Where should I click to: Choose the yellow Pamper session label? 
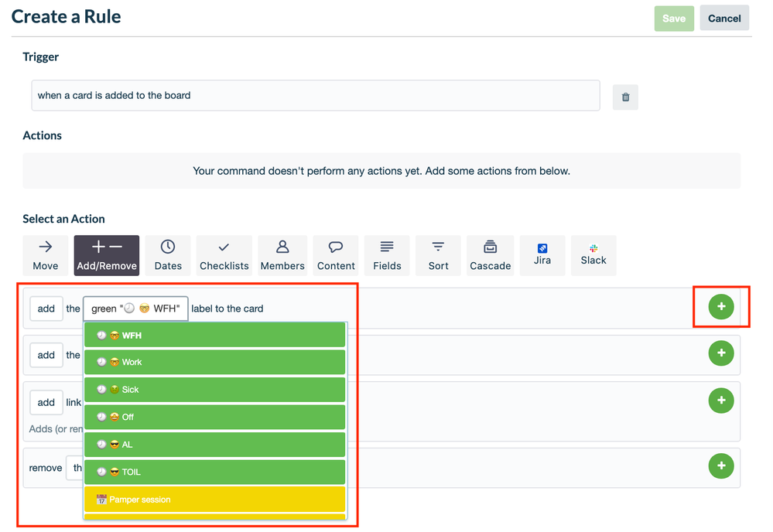[x=214, y=500]
